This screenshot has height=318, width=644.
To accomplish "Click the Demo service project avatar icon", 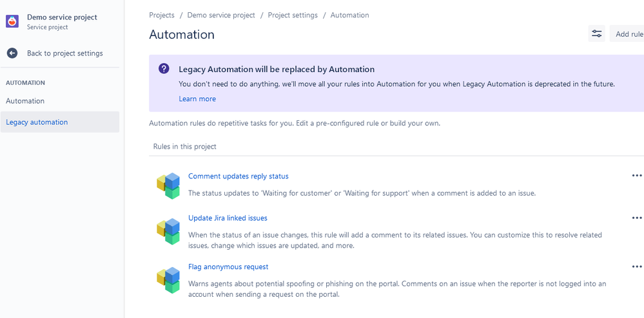I will tap(12, 21).
